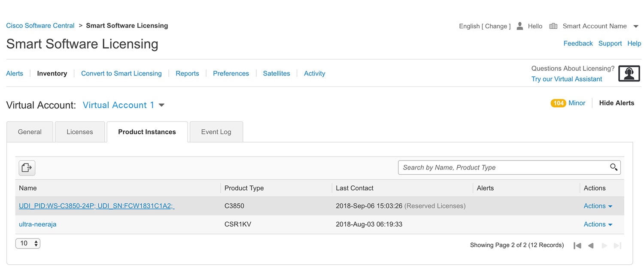Open the Alerts navigation item
The height and width of the screenshot is (266, 644).
(15, 73)
